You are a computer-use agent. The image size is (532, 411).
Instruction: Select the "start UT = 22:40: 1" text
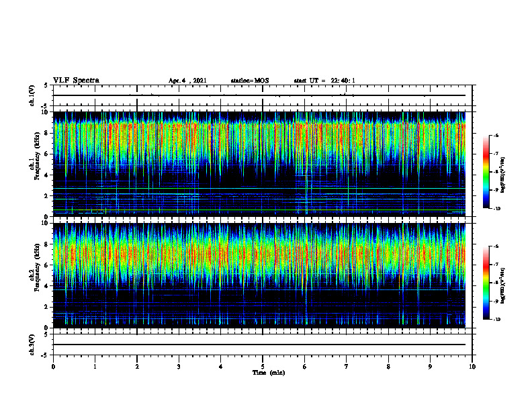click(324, 81)
